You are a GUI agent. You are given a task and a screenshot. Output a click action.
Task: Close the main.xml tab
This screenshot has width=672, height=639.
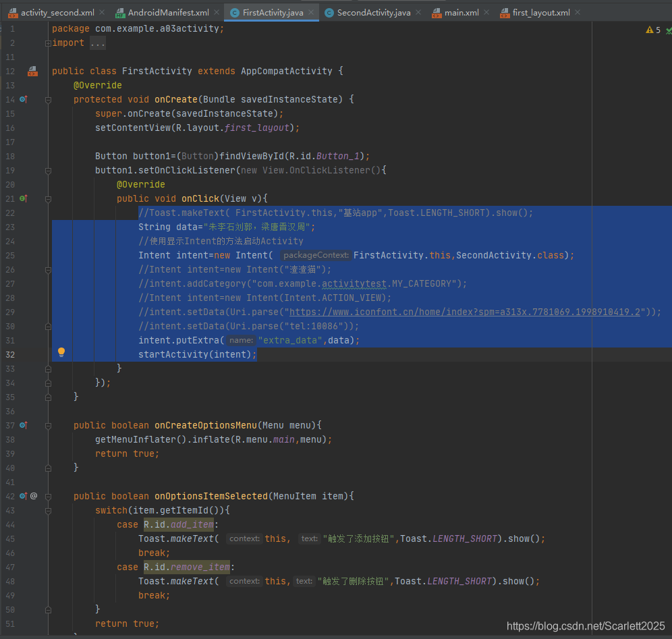[486, 12]
